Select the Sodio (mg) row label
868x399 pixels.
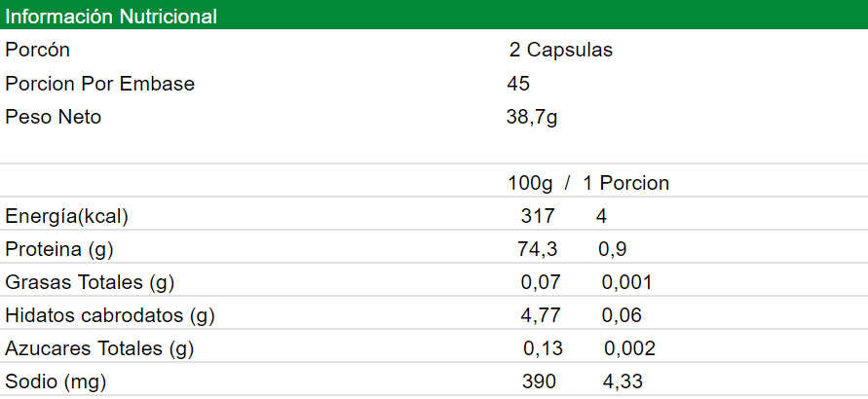click(x=56, y=381)
